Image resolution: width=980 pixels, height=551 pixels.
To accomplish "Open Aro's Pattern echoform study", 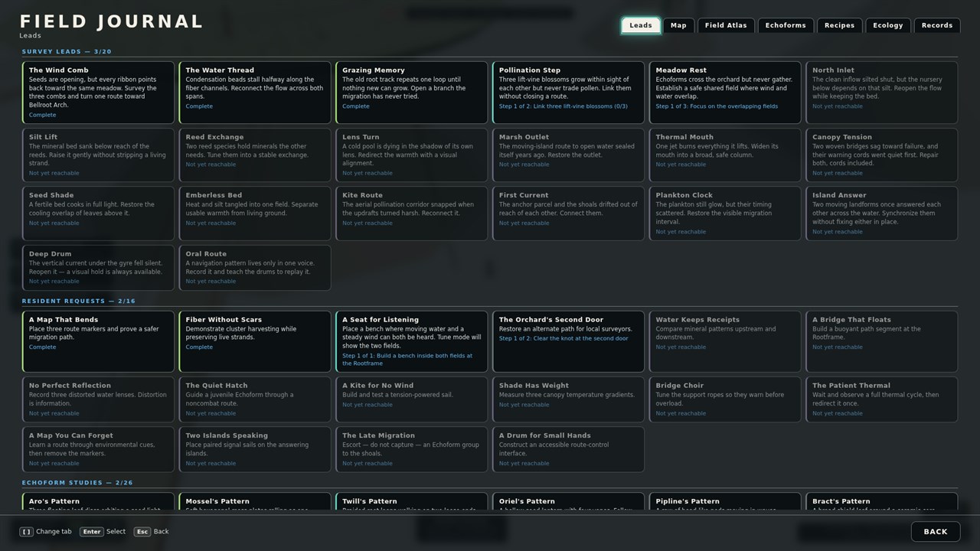I will click(99, 503).
